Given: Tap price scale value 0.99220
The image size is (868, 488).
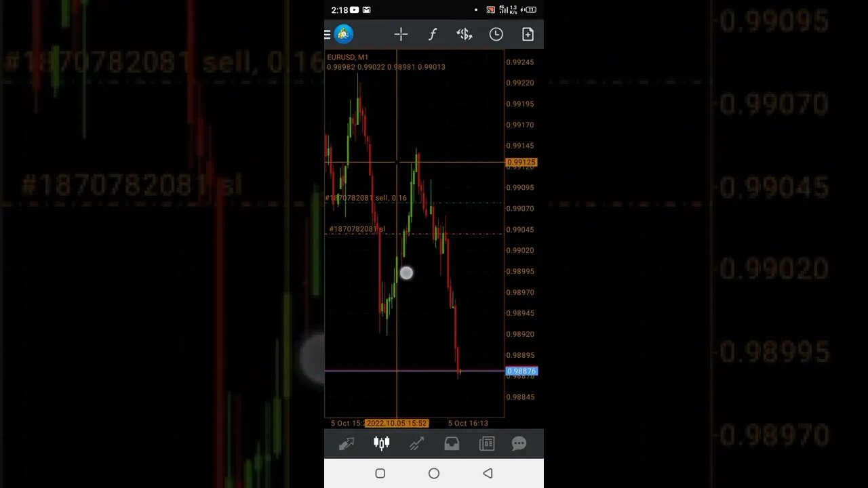Looking at the screenshot, I should point(520,83).
